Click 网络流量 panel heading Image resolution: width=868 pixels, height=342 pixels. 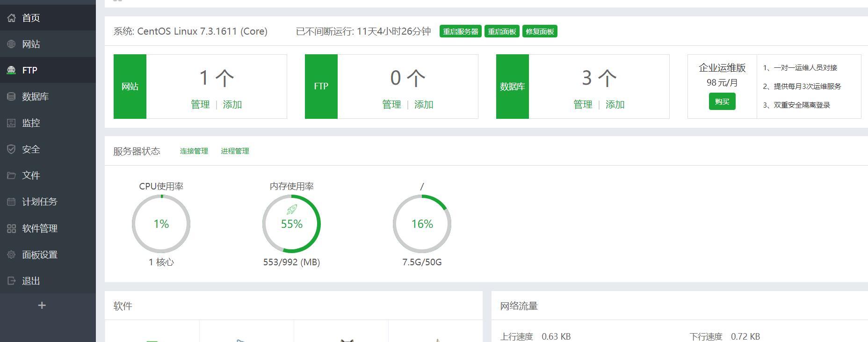(x=519, y=306)
